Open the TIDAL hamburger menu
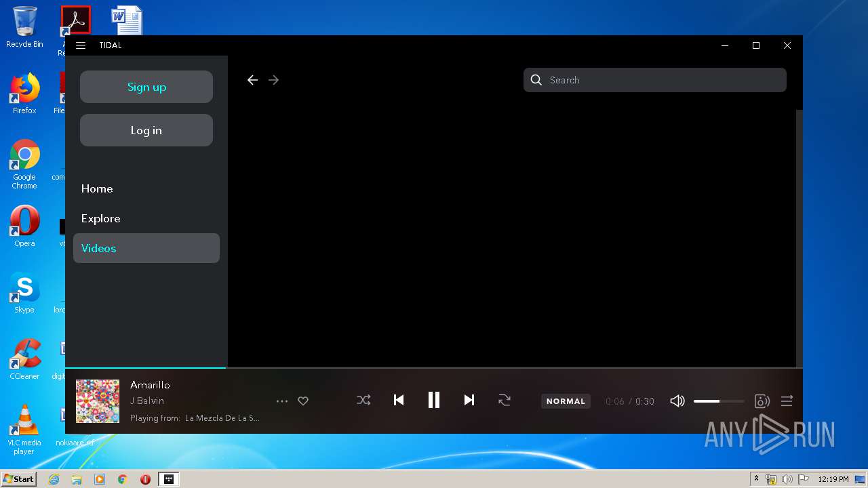The height and width of the screenshot is (488, 868). coord(81,45)
